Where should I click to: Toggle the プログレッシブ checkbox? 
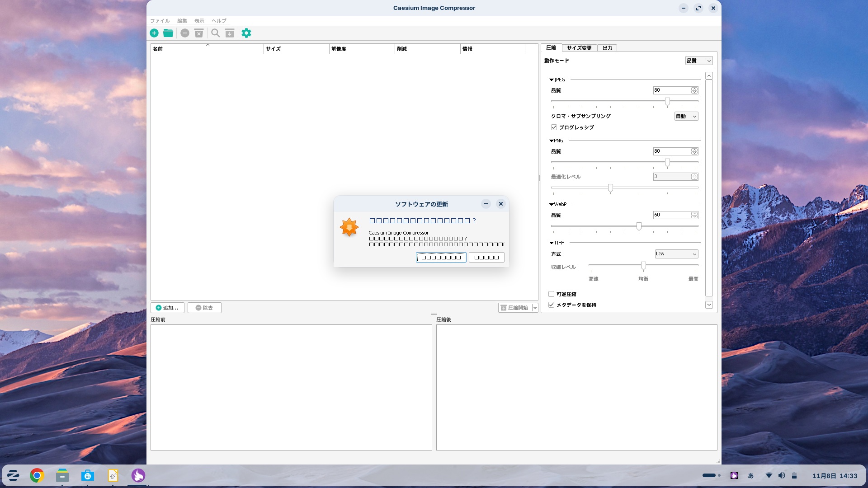[554, 127]
